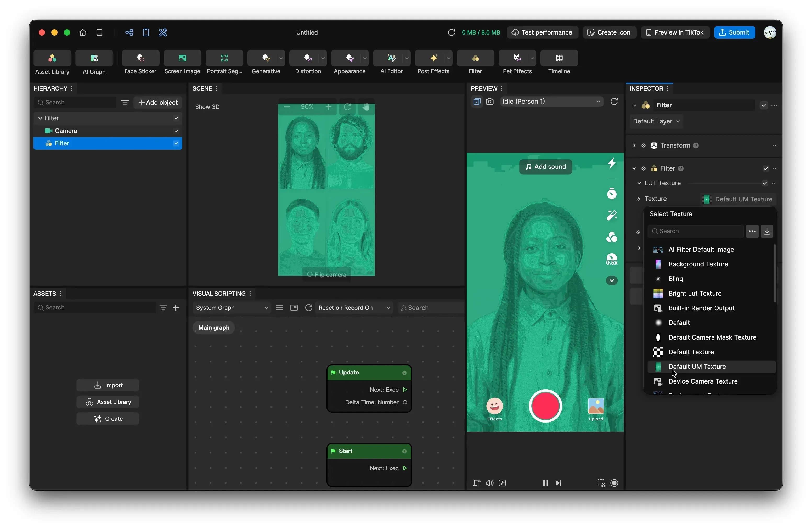Open the Asset Library toolbar icon
The width and height of the screenshot is (812, 529).
click(x=52, y=58)
